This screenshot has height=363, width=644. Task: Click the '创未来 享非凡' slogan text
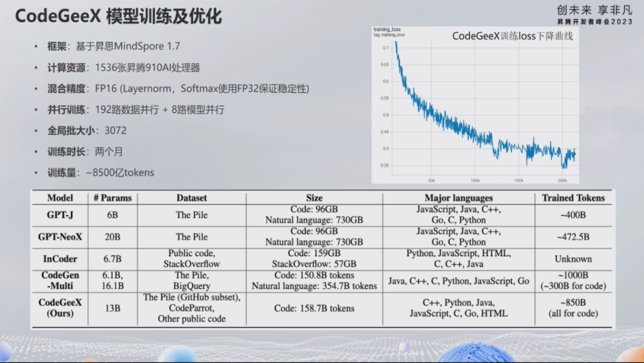[x=595, y=10]
